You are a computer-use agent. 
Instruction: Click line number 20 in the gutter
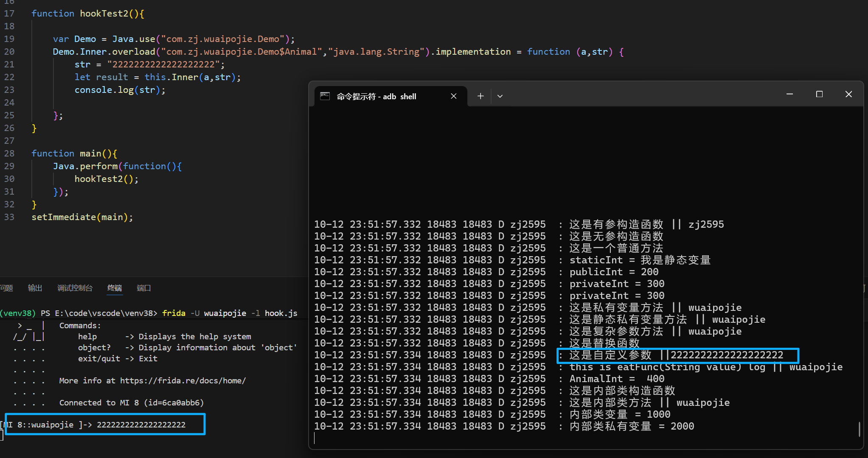click(9, 52)
